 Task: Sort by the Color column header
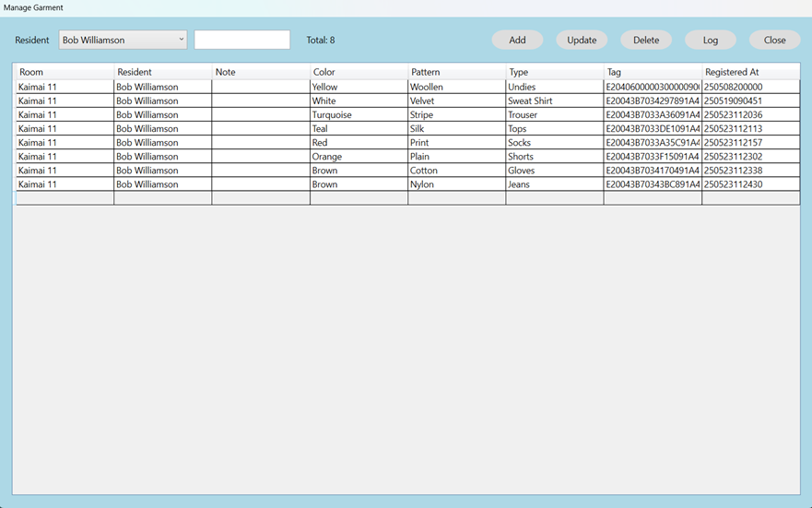[x=359, y=72]
